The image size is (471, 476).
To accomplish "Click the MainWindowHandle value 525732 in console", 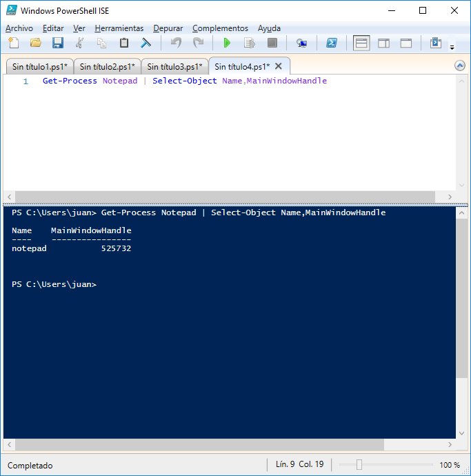I will coord(116,248).
